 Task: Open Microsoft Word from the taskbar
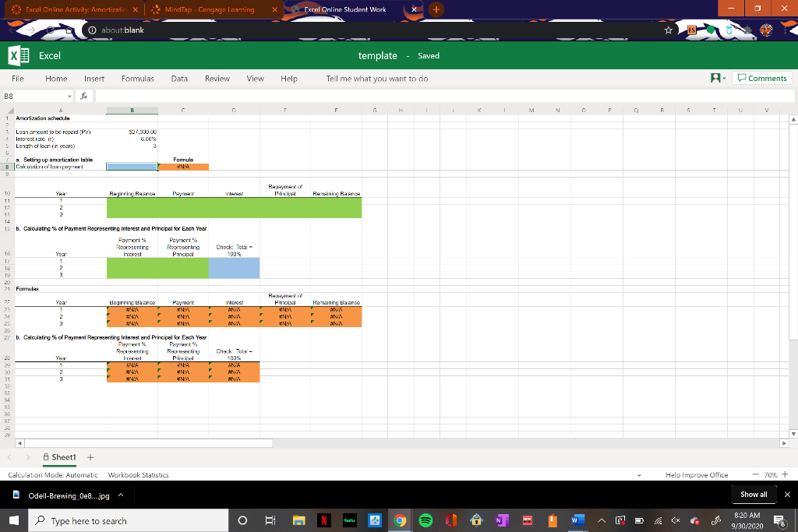point(577,520)
